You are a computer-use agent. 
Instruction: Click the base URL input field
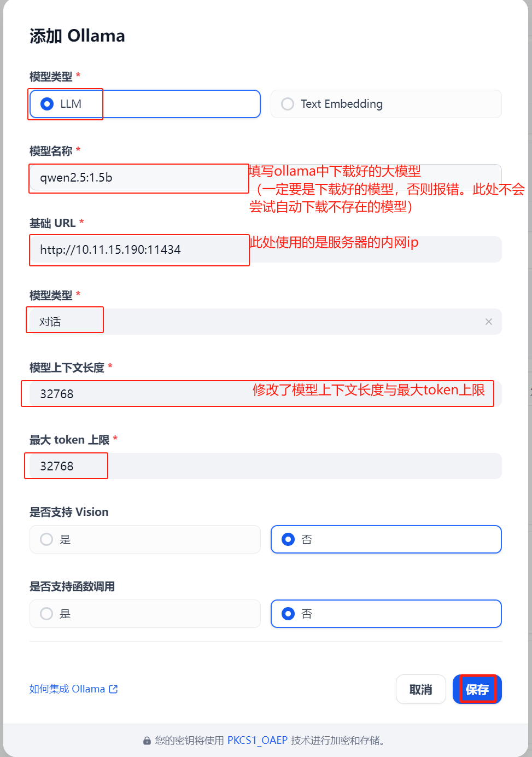click(137, 250)
